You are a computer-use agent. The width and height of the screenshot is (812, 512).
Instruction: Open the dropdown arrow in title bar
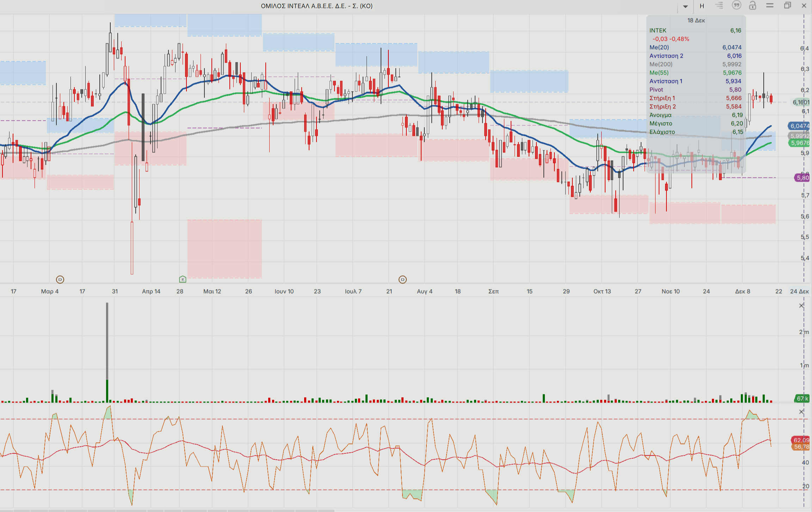tap(685, 6)
